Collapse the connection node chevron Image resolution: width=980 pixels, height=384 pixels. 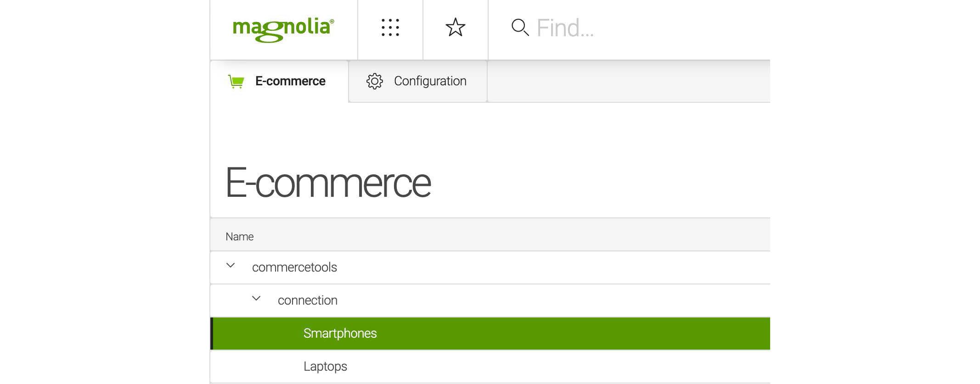coord(256,298)
